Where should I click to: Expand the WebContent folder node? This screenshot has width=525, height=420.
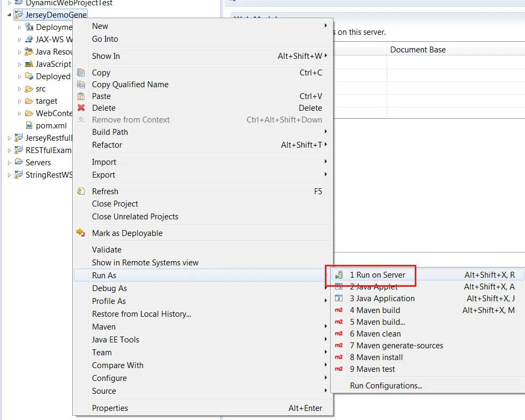point(19,113)
